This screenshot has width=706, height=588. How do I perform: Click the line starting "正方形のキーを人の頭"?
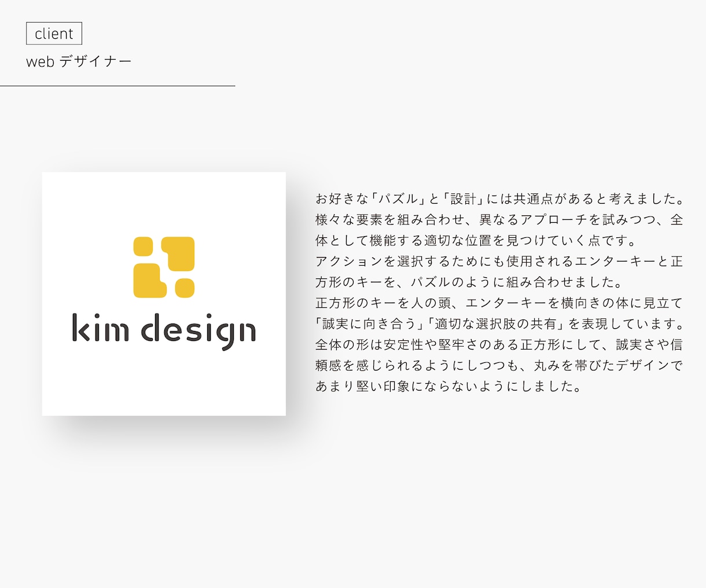pos(499,303)
